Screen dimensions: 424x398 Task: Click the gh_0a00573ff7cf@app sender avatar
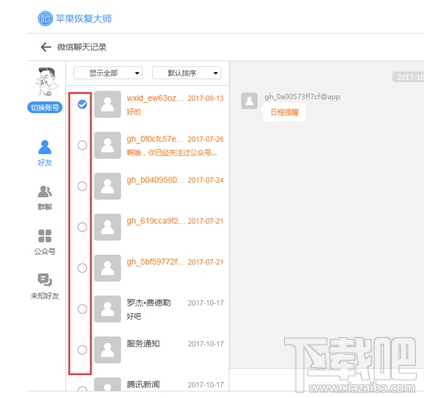[x=249, y=101]
